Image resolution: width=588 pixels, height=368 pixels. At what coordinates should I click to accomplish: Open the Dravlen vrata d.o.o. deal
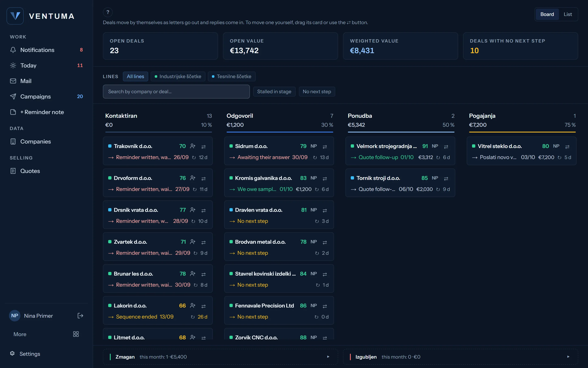tap(279, 215)
